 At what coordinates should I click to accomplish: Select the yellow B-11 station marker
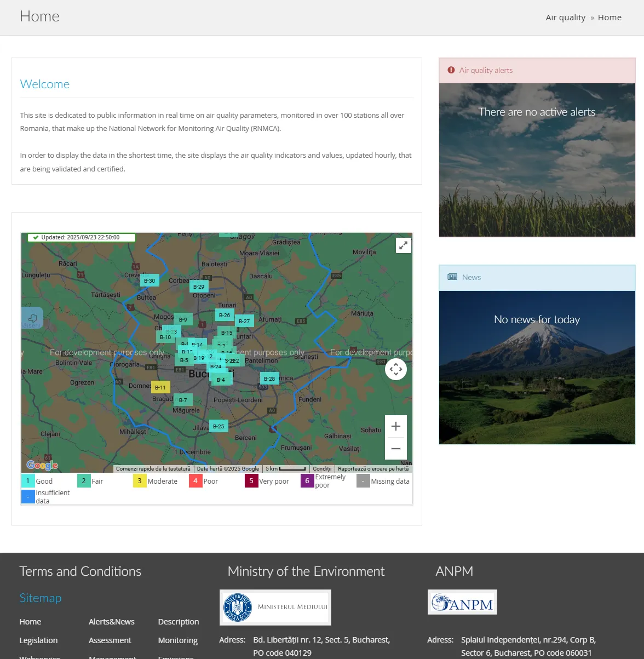160,387
